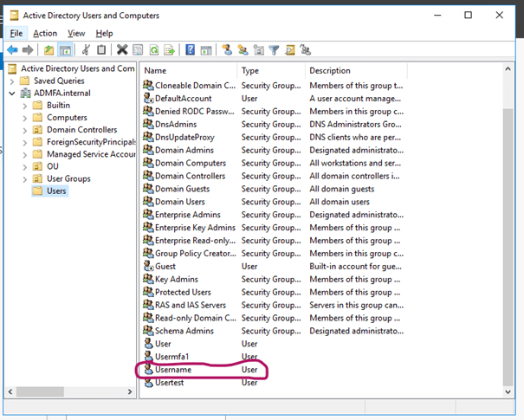Click the Export List toolbar icon
The height and width of the screenshot is (420, 524).
click(170, 50)
